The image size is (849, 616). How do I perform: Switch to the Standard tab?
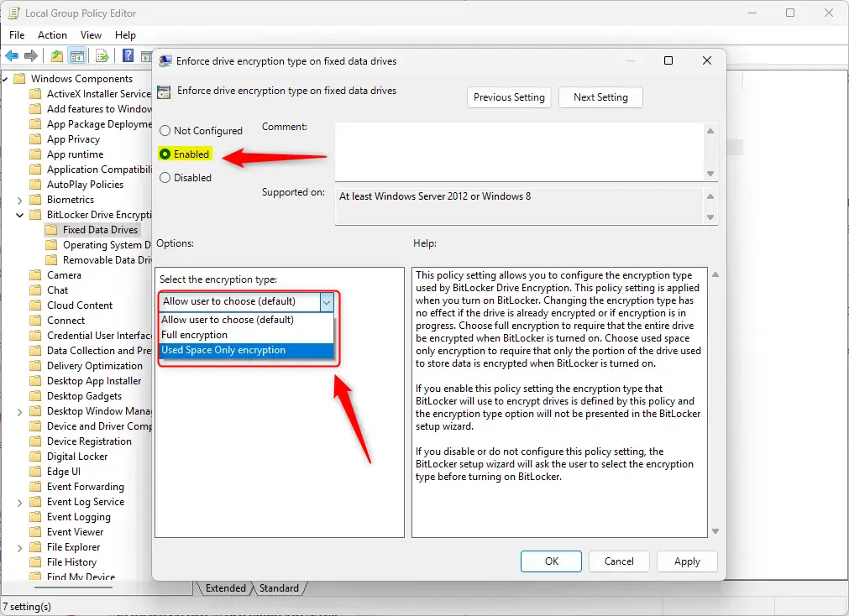pos(279,587)
